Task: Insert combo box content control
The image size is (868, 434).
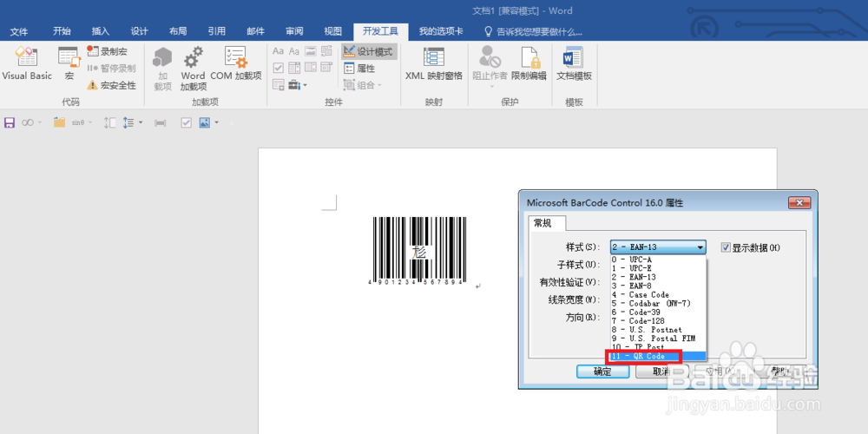Action: point(294,68)
